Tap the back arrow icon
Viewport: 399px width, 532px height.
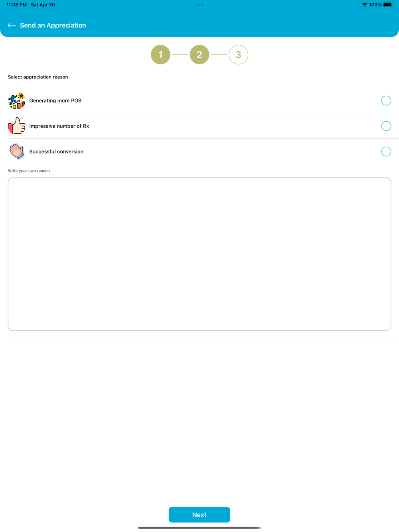[12, 25]
